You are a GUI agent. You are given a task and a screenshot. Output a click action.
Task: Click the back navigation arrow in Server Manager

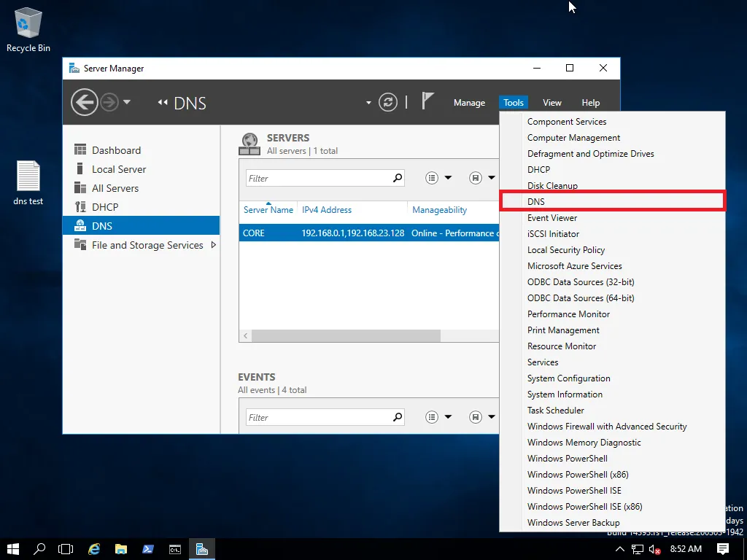(85, 102)
